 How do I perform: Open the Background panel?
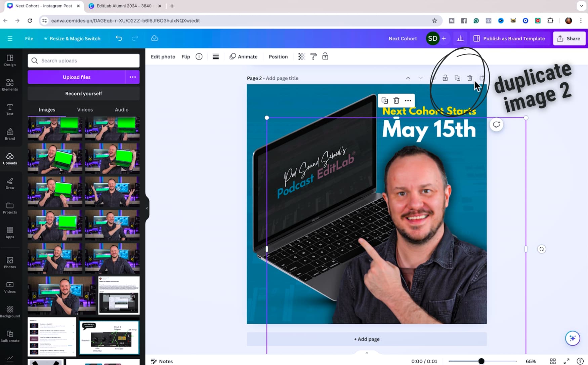click(x=10, y=312)
